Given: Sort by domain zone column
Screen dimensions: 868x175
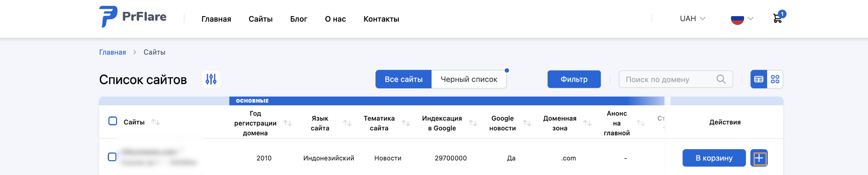Looking at the screenshot, I should click(x=588, y=123).
